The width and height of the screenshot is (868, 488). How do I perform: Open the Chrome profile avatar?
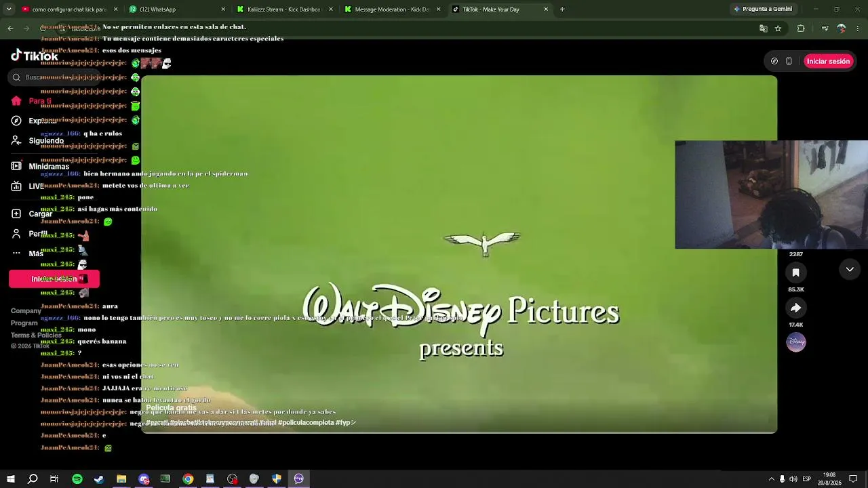click(842, 28)
